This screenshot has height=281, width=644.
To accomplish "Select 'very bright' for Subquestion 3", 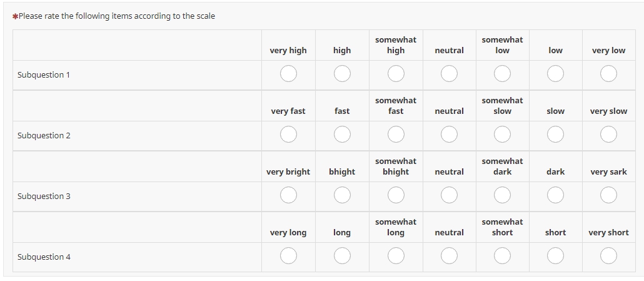I will pos(288,195).
